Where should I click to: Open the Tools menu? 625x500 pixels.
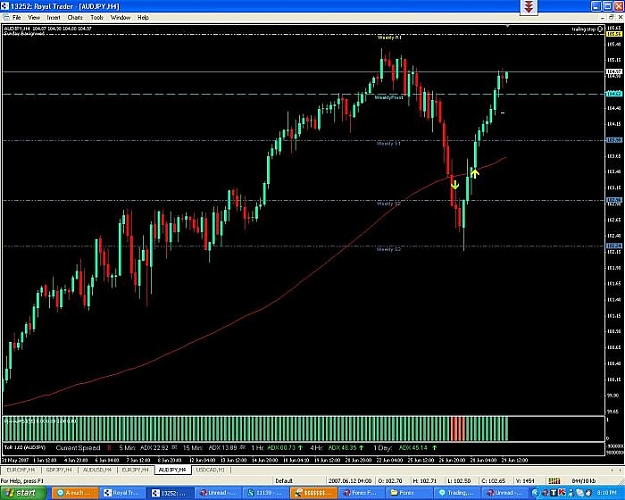click(x=97, y=18)
